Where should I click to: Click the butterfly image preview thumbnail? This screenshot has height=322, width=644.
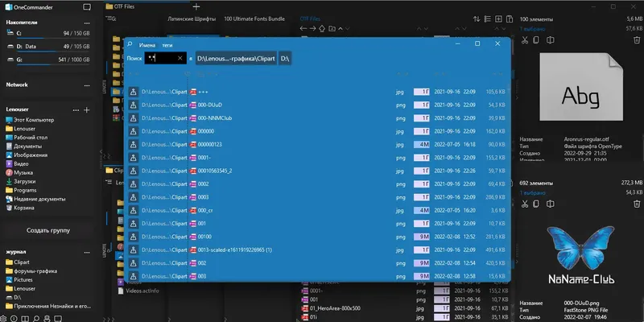(580, 254)
